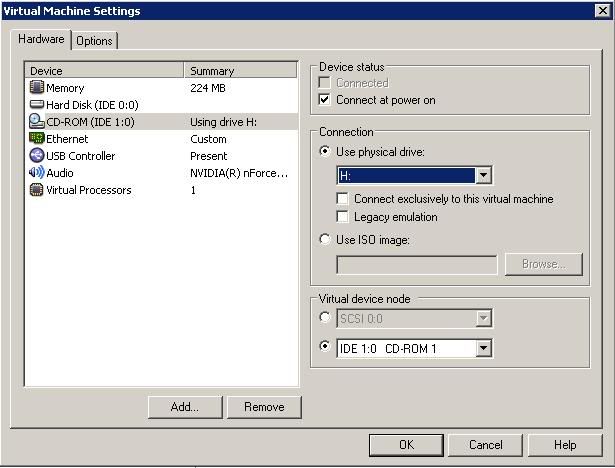
Task: Select the Use ISO image radio button
Action: (325, 240)
